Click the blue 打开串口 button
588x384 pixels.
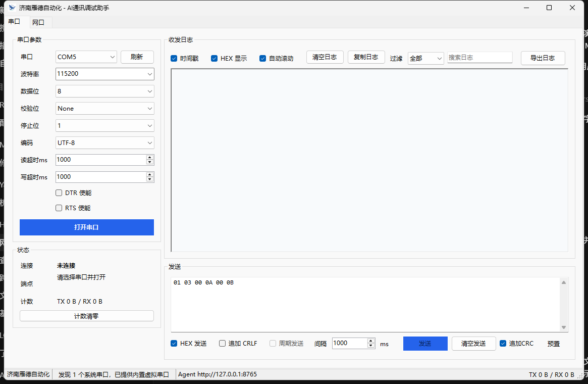87,227
